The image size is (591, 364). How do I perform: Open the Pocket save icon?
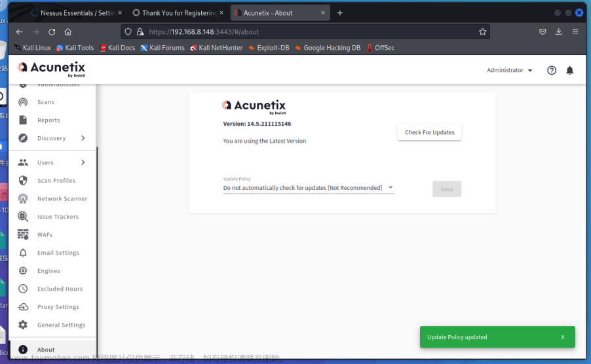pos(543,32)
